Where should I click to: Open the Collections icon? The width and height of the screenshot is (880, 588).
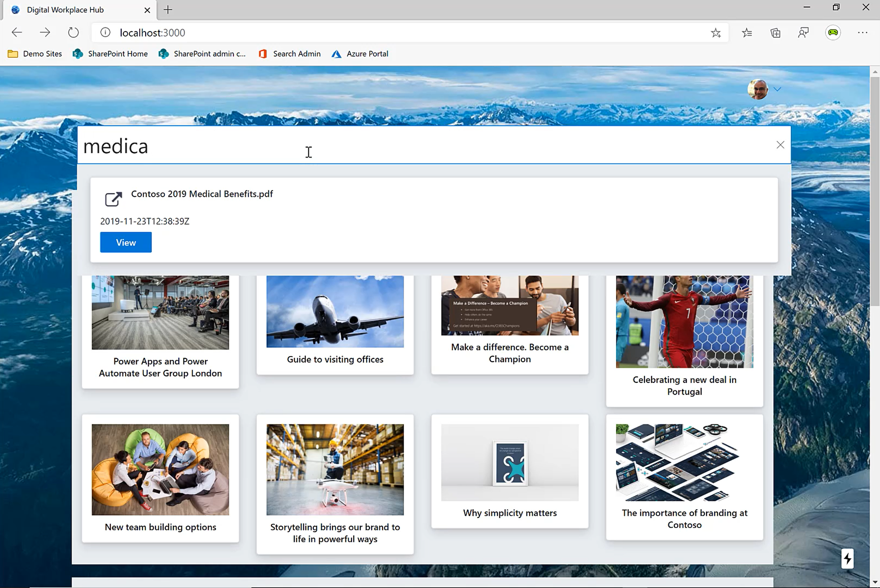pos(775,33)
